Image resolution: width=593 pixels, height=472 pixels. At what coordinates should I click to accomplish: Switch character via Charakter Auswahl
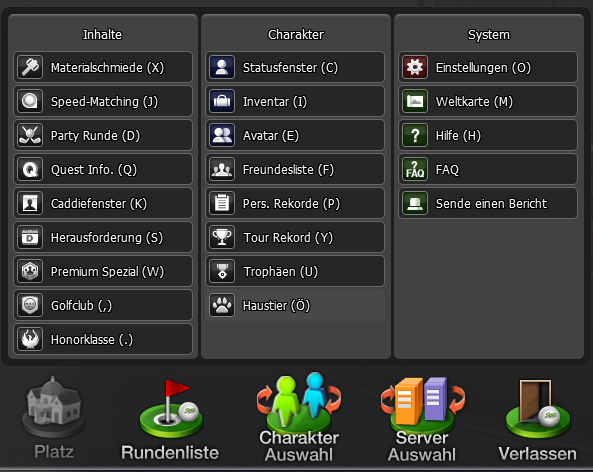[299, 418]
